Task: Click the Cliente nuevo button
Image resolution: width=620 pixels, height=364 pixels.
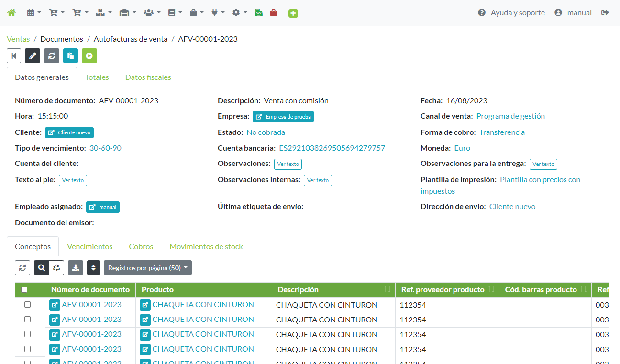Action: click(69, 132)
